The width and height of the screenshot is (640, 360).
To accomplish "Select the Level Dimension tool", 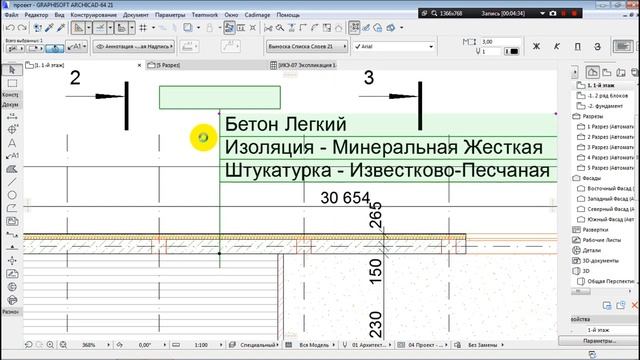I will point(12,130).
